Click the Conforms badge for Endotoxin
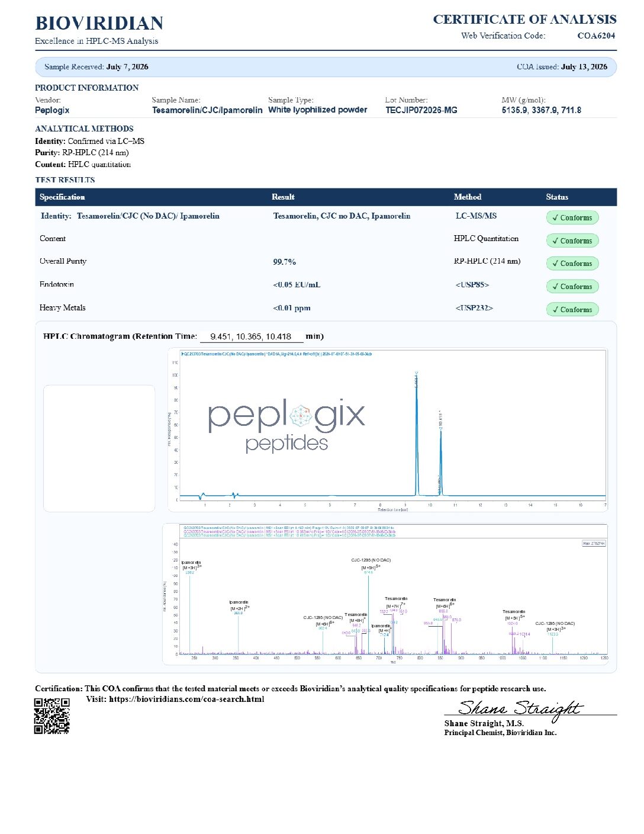644x834 pixels. [x=572, y=287]
